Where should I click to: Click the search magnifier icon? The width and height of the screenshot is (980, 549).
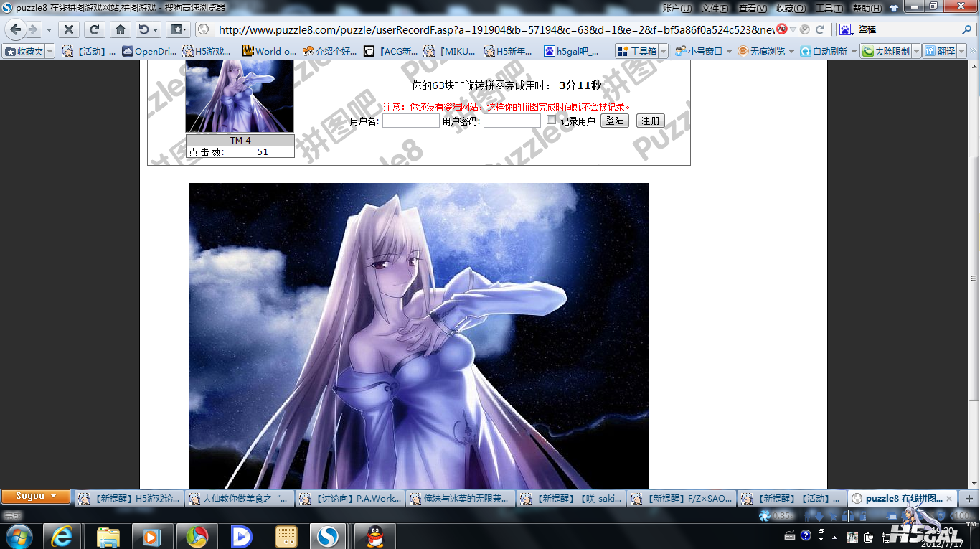966,29
